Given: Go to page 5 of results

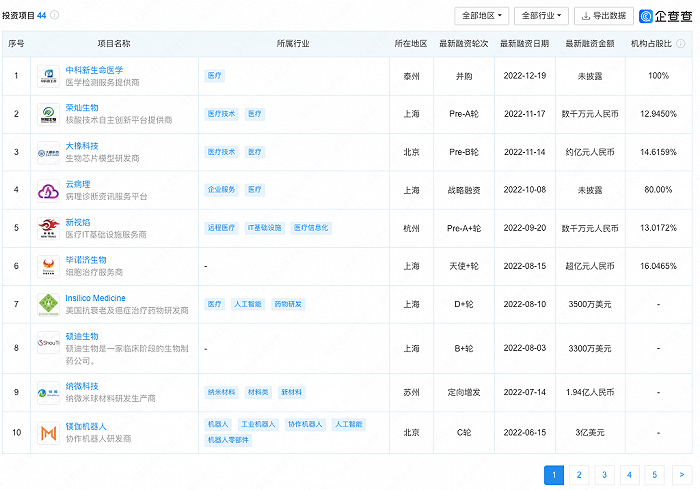Looking at the screenshot, I should tap(654, 475).
